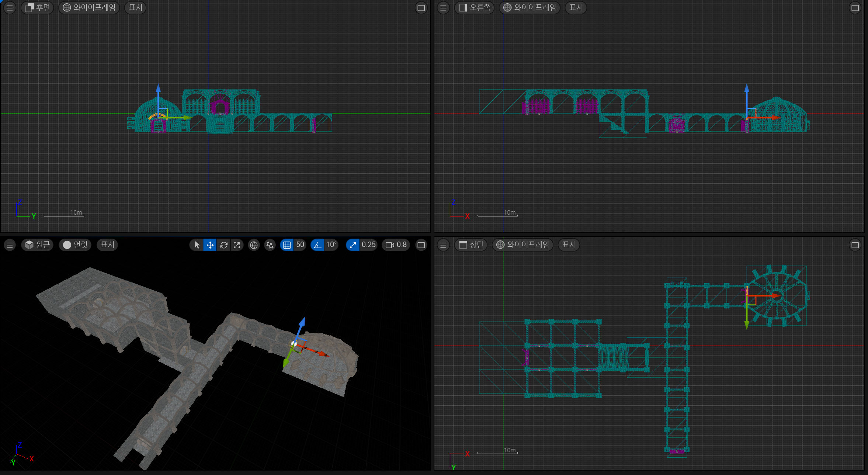Open hamburger options menu of 오른쪽 viewport
This screenshot has height=475, width=868.
coord(443,7)
